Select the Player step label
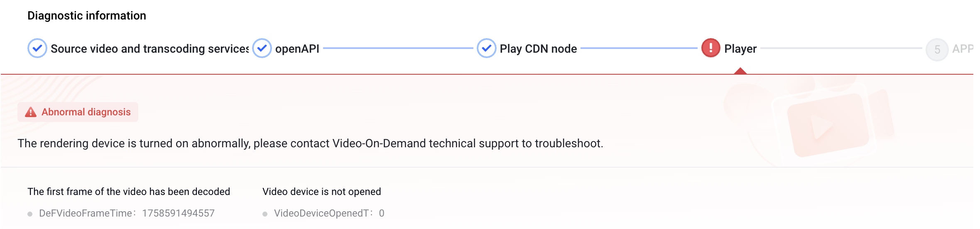This screenshot has height=229, width=980. (x=740, y=49)
